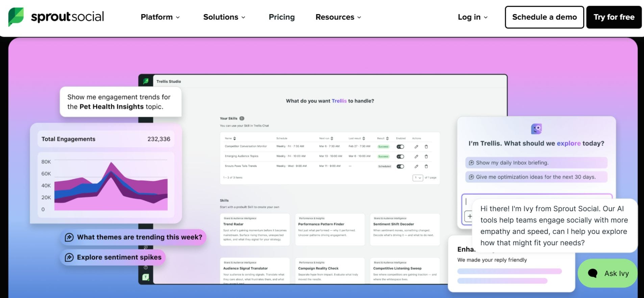This screenshot has width=644, height=298.
Task: Go to the Pricing page
Action: click(x=281, y=17)
